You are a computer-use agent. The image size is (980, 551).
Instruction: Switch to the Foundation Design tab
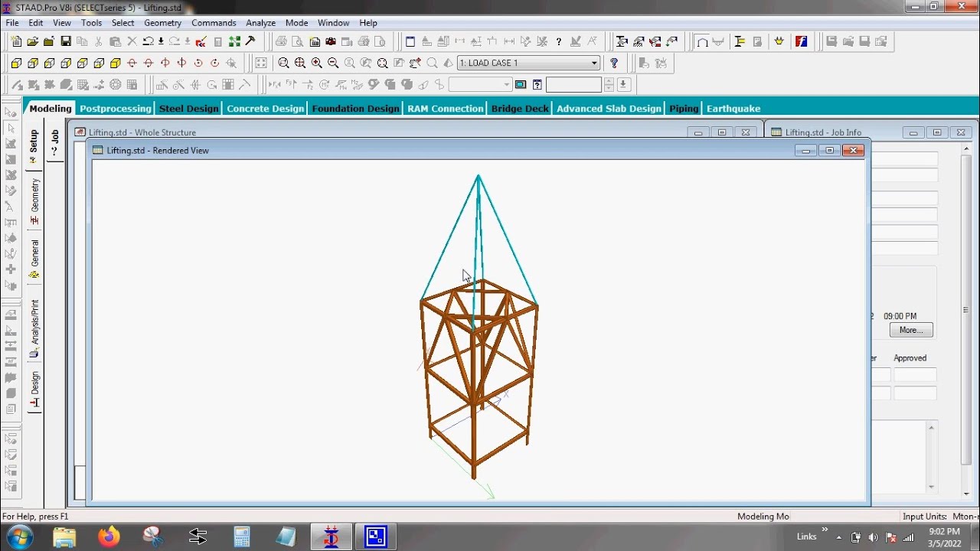point(356,109)
